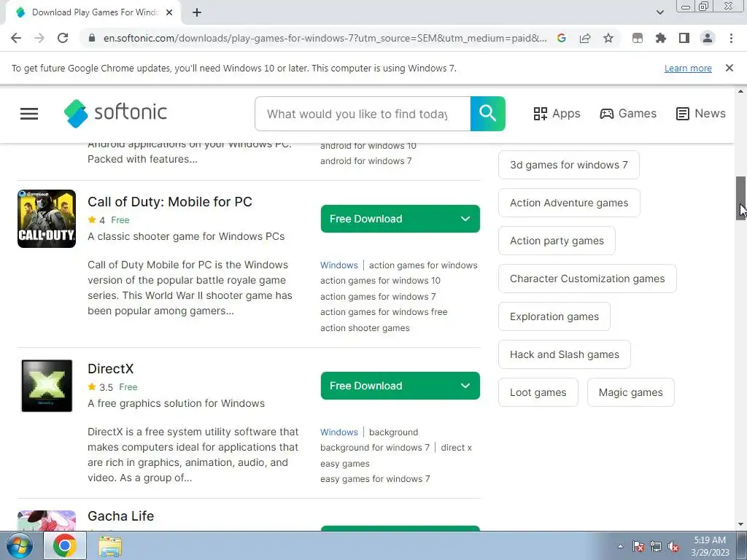Open Windows Explorer from taskbar
747x560 pixels.
pyautogui.click(x=110, y=545)
